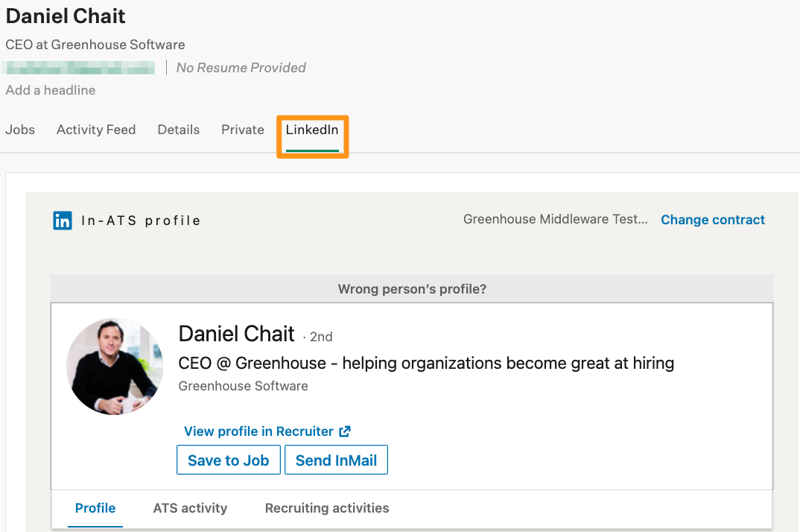Viewport: 800px width, 532px height.
Task: Click the Send InMail button
Action: [x=336, y=460]
